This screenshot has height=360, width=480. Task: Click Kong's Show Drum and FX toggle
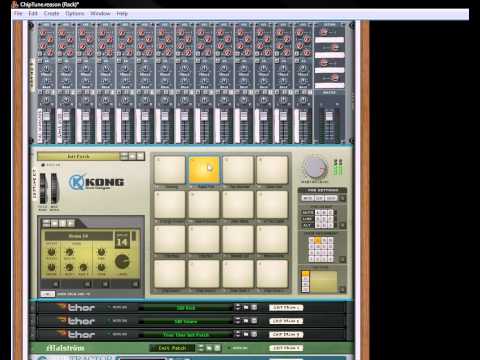click(x=47, y=294)
